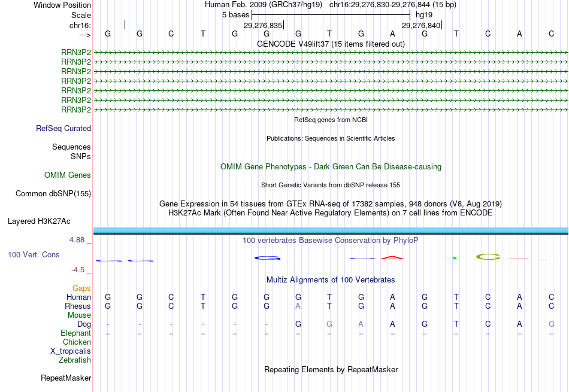Click the Window Position label

[x=62, y=5]
